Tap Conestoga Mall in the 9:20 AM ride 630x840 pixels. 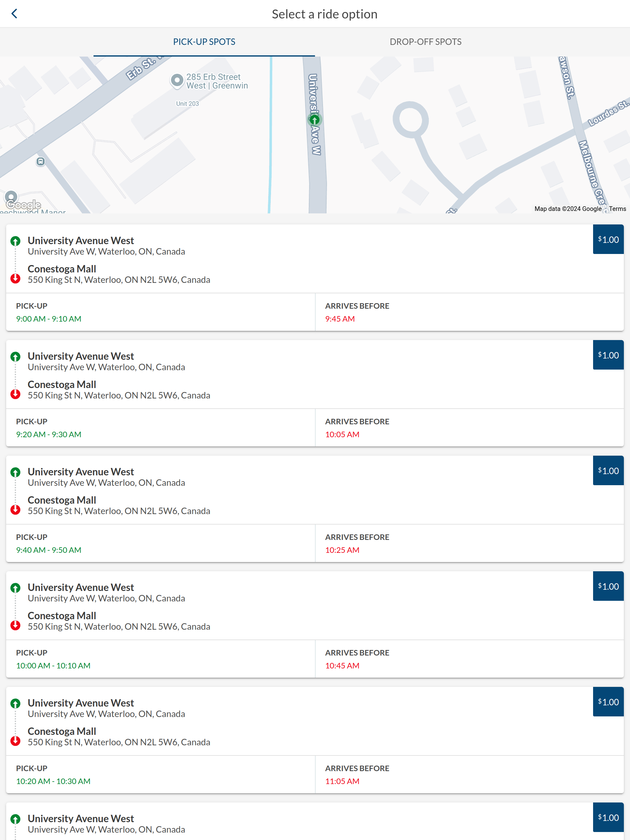tap(62, 384)
